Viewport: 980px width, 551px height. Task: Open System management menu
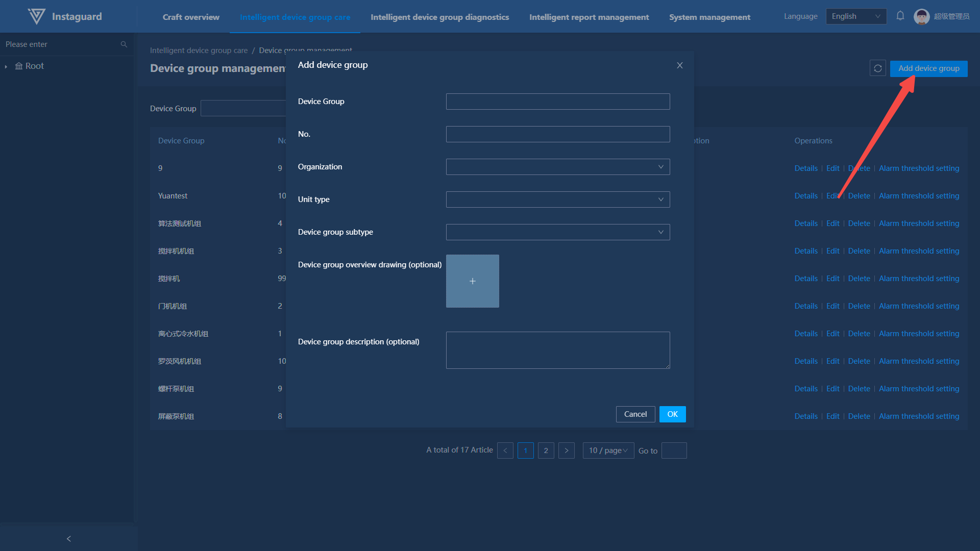click(709, 17)
